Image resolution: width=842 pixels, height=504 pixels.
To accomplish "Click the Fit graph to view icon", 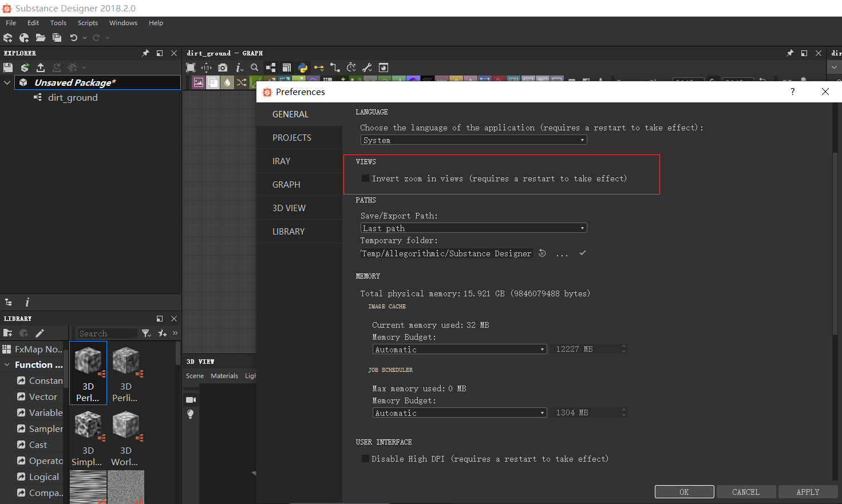I will pos(191,68).
